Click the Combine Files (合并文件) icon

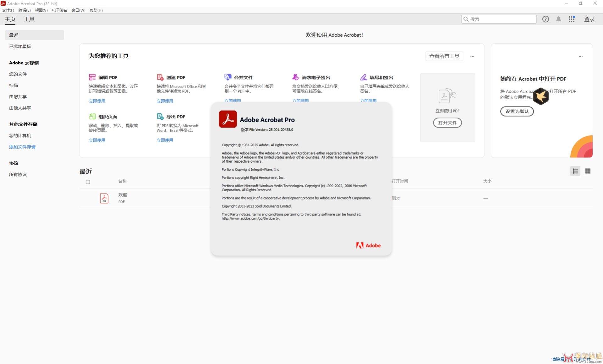pos(228,77)
